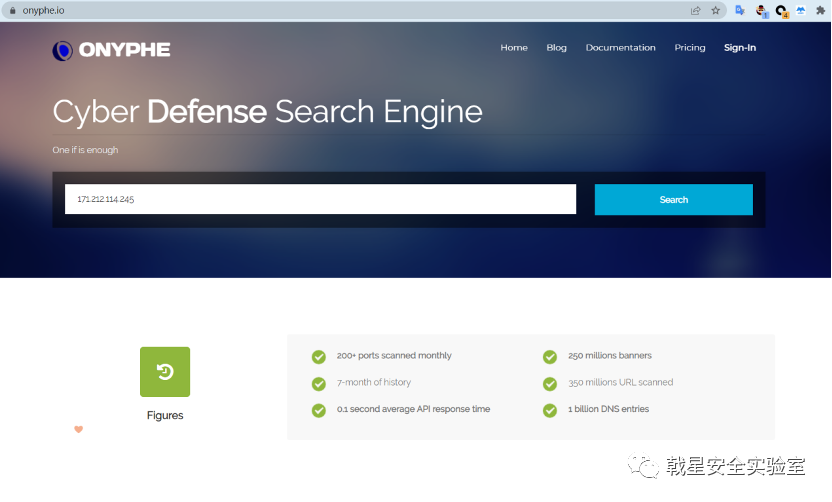Click text '250 millions banners'
Viewport: 832px width, 502px height.
[610, 356]
